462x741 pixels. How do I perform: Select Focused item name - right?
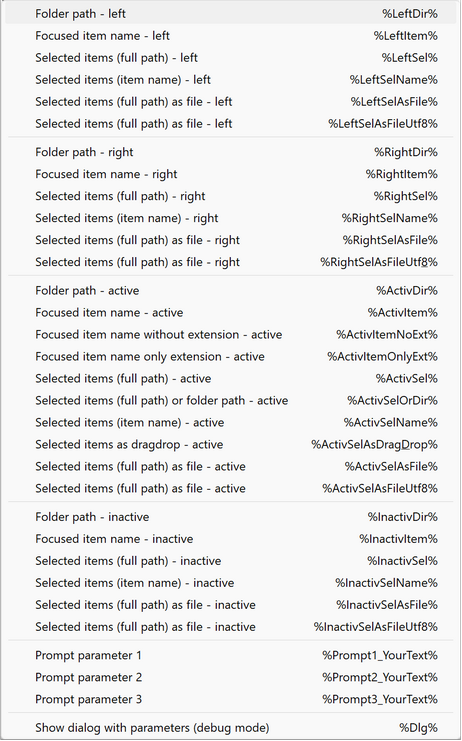[231, 174]
